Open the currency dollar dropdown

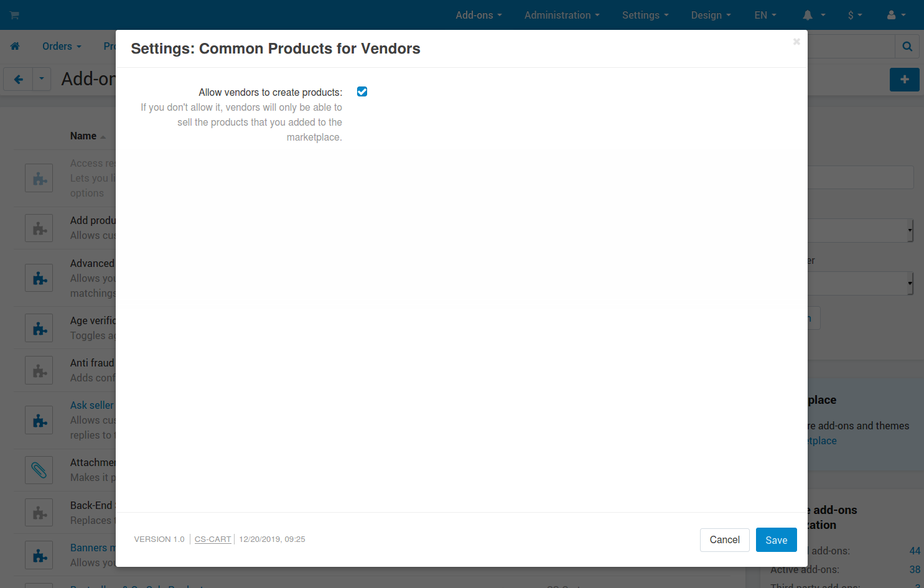click(855, 15)
